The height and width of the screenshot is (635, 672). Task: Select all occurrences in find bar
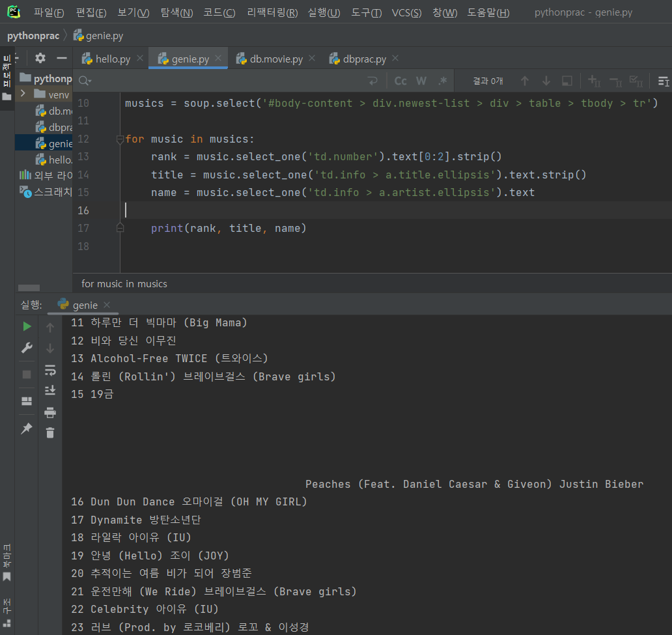[x=636, y=81]
